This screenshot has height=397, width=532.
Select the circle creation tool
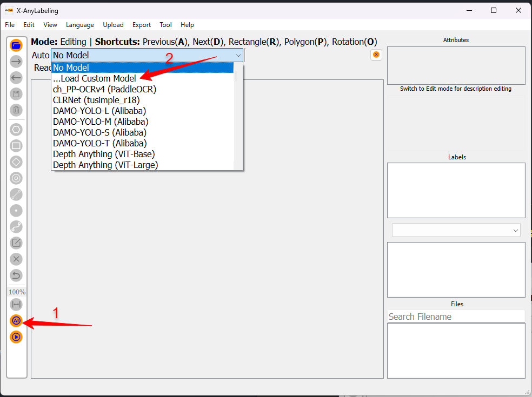click(16, 178)
